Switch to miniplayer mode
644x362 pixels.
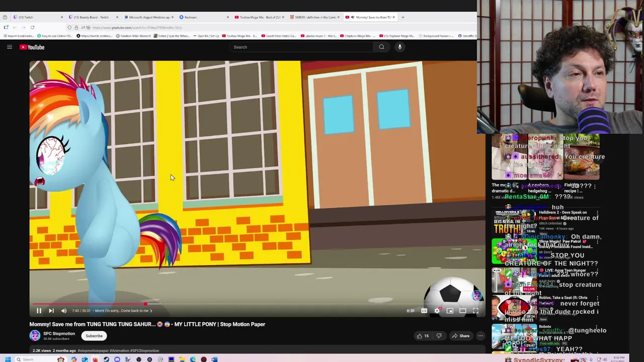click(x=450, y=311)
